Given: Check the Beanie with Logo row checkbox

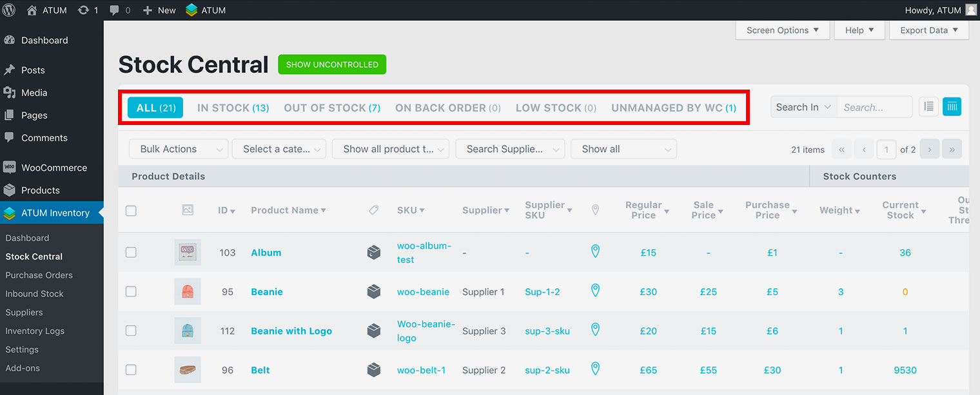Looking at the screenshot, I should (x=131, y=331).
